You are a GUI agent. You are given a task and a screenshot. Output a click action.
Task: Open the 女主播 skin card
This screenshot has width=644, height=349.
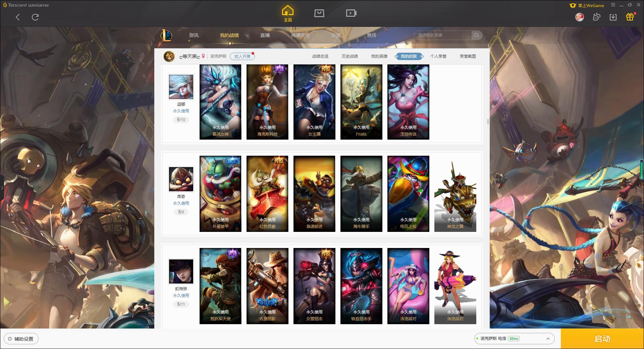(314, 102)
